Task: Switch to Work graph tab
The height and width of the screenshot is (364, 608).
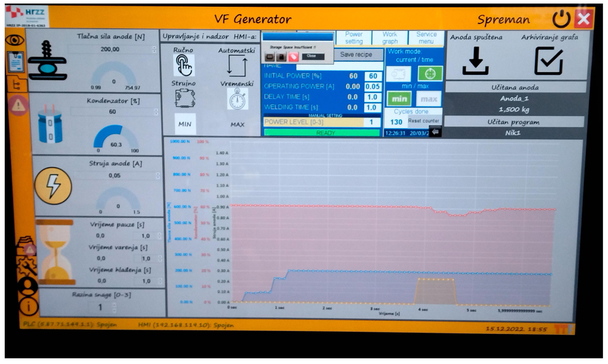Action: click(x=390, y=38)
